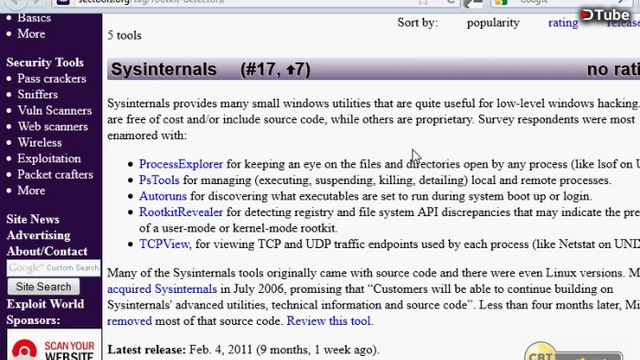Open the Basics sidebar link

34,18
